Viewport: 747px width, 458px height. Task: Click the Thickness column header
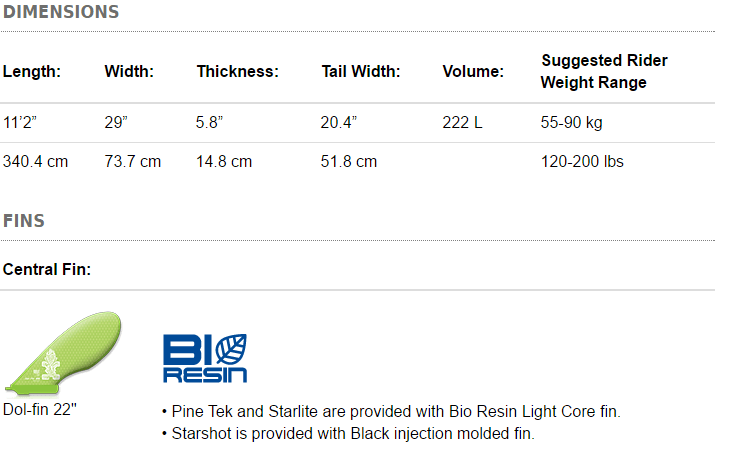point(238,71)
